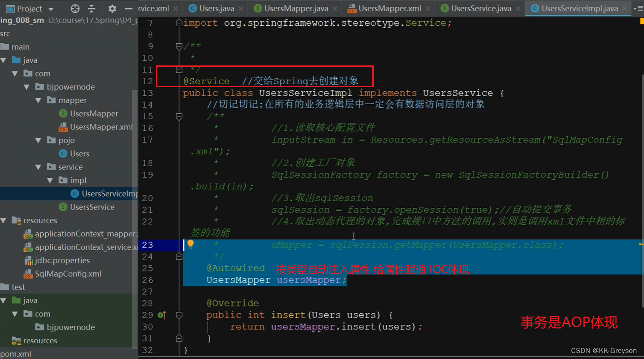Click 'UsersService' after implements on line 13
The image size is (644, 359).
pos(458,93)
